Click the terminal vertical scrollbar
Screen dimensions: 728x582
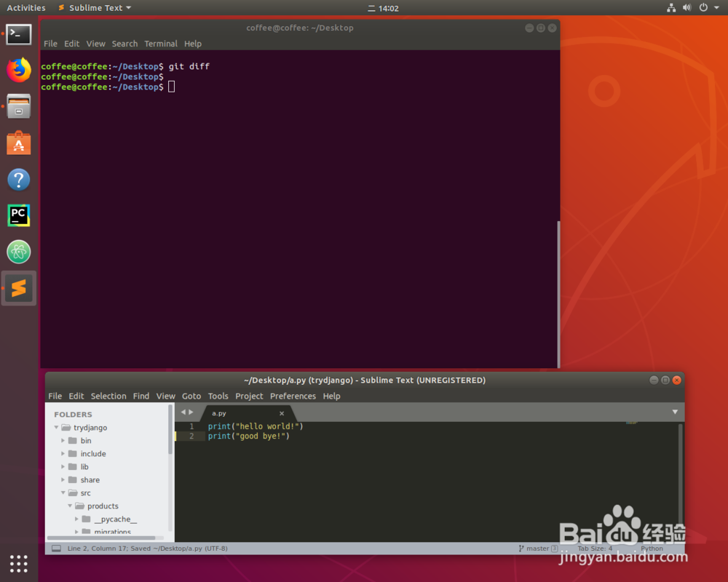pos(558,294)
